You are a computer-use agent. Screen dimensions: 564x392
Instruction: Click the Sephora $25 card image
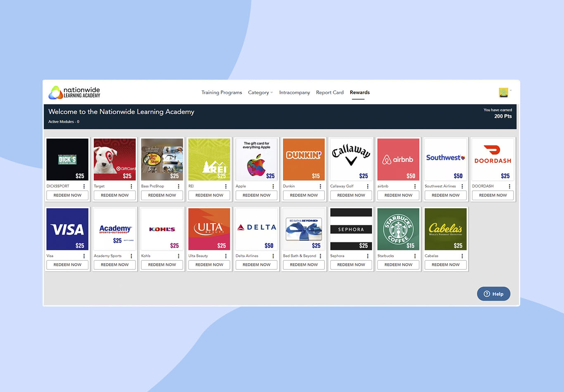(351, 229)
